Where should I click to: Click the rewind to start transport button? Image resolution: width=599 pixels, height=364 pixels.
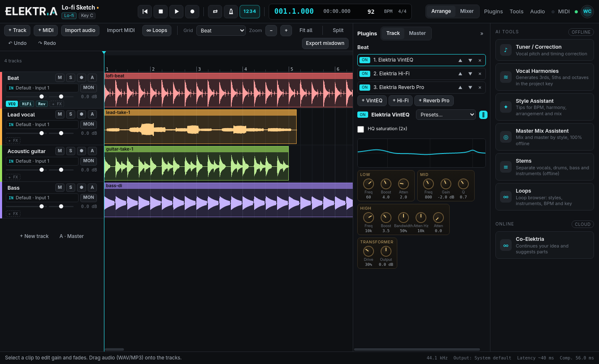click(x=145, y=12)
